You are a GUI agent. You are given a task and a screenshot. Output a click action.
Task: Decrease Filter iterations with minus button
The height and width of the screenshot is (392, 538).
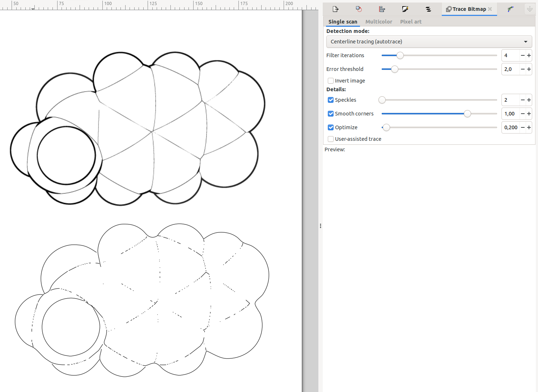tap(522, 55)
